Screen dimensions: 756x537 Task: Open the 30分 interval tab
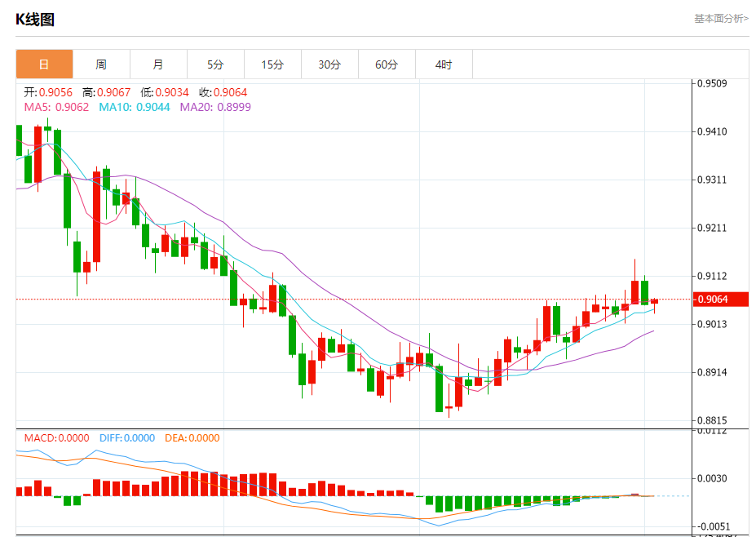(329, 64)
